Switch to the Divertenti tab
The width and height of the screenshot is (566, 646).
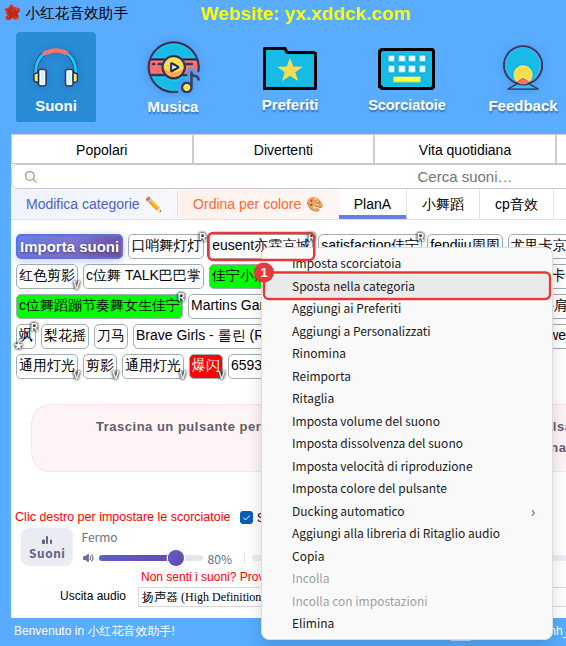point(283,150)
